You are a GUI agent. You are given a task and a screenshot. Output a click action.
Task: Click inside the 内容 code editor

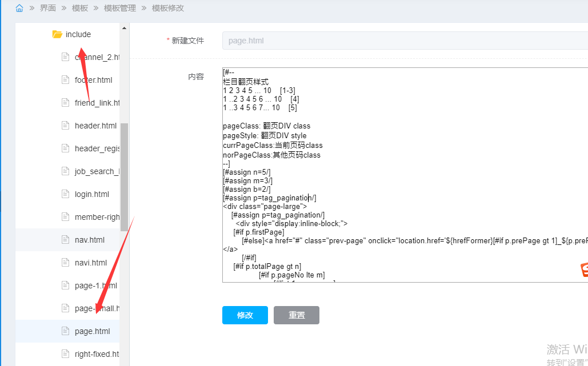(x=405, y=175)
